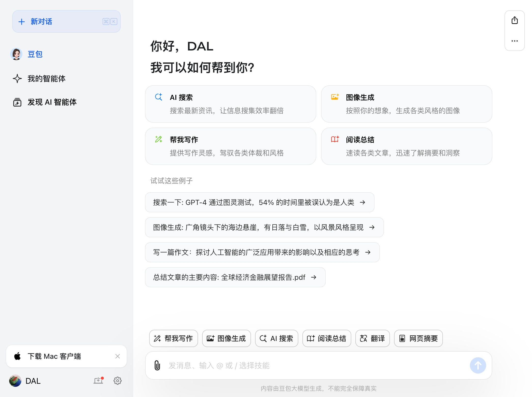Select the AI 搜索 feature card
The height and width of the screenshot is (397, 532).
click(230, 104)
